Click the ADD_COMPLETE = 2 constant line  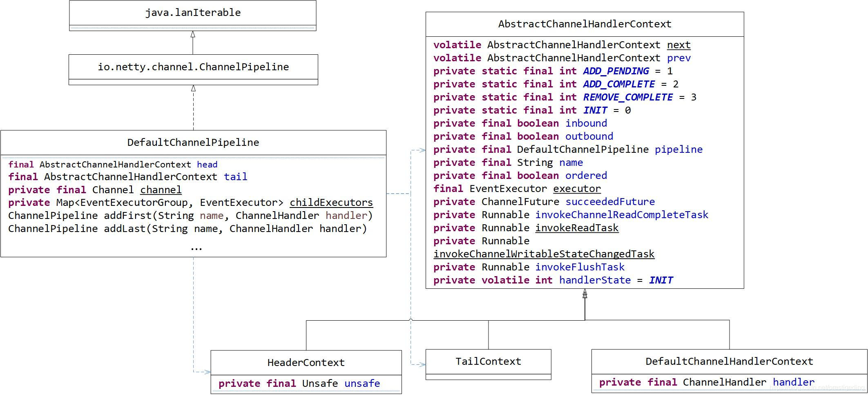[x=556, y=84]
